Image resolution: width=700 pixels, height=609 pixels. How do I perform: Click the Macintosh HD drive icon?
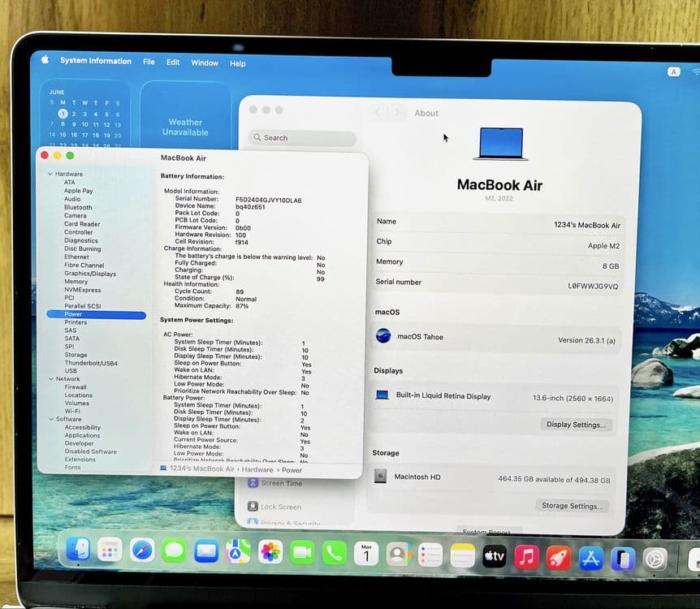pyautogui.click(x=380, y=476)
